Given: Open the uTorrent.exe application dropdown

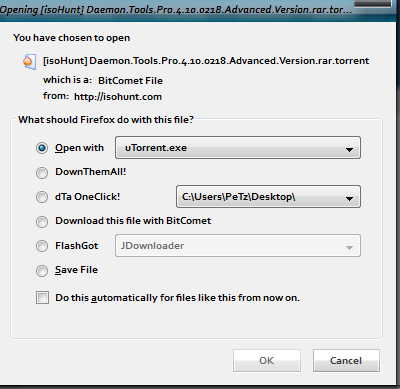Looking at the screenshot, I should (x=238, y=147).
